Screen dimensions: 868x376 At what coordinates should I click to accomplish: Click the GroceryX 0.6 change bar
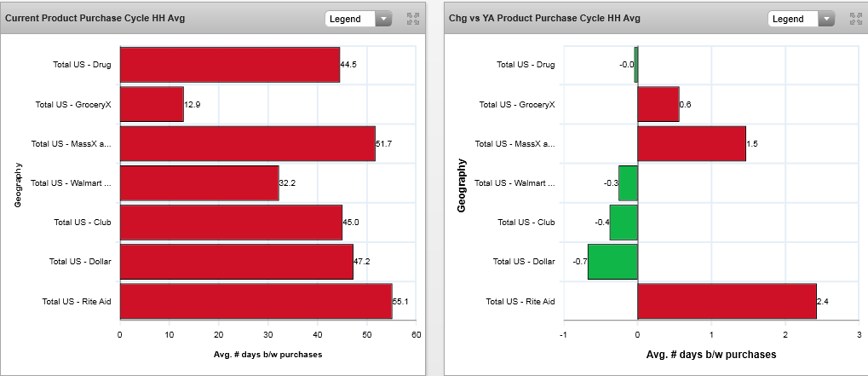(x=658, y=104)
